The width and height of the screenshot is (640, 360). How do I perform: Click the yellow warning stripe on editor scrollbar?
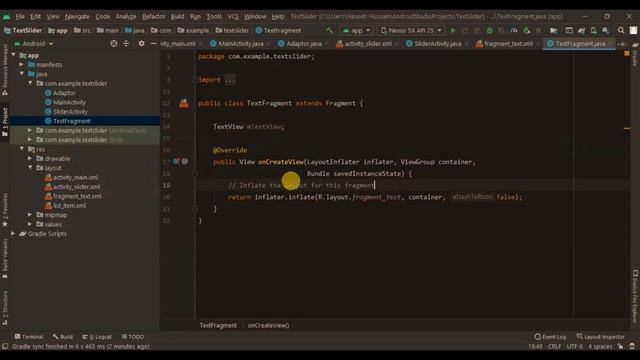pyautogui.click(x=627, y=129)
